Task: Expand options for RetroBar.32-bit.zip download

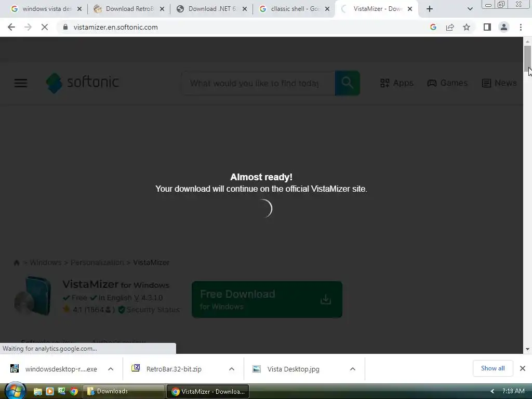Action: pyautogui.click(x=232, y=369)
